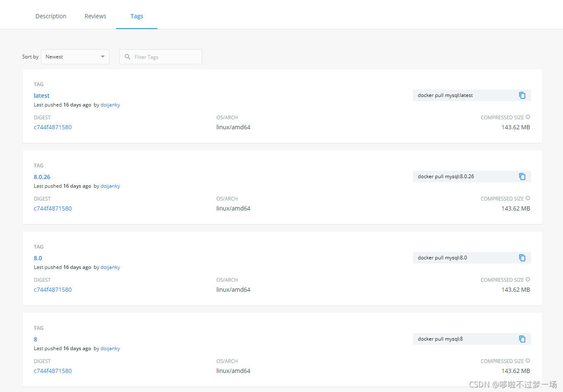Click linux/amd64 in the tag 8 card
Image resolution: width=563 pixels, height=392 pixels.
point(233,371)
